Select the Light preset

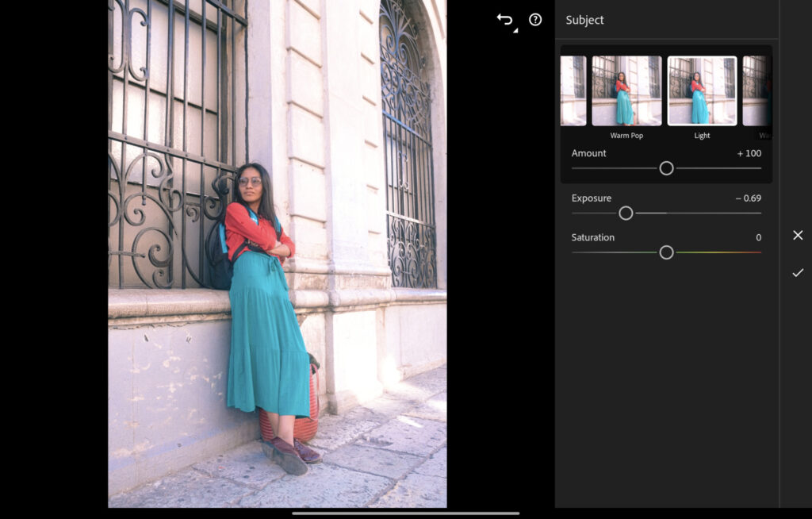coord(701,90)
